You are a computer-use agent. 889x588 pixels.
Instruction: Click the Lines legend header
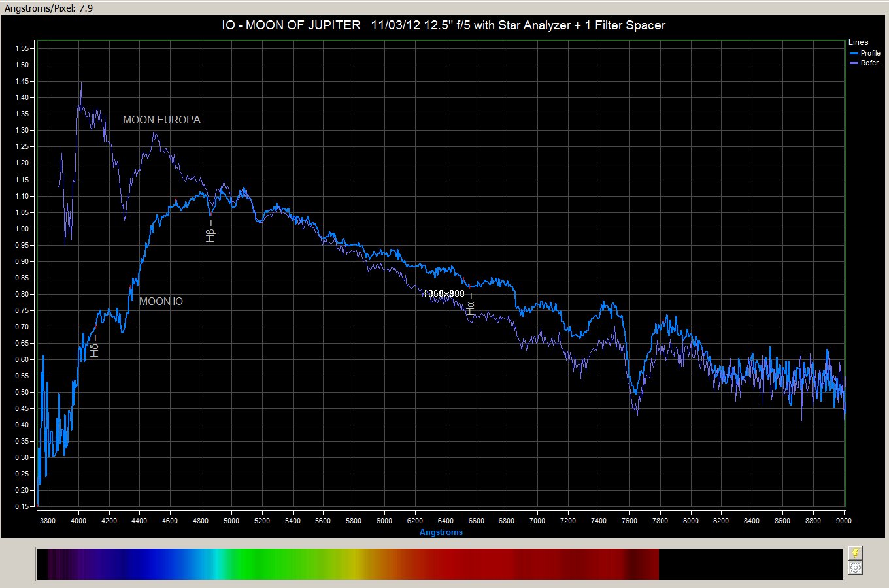858,42
